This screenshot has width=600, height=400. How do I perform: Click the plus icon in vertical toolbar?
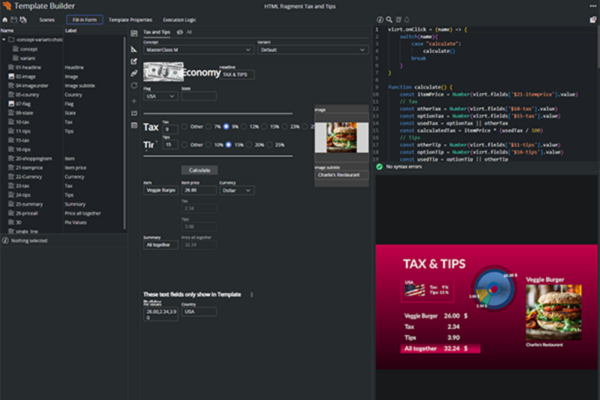pos(134,99)
